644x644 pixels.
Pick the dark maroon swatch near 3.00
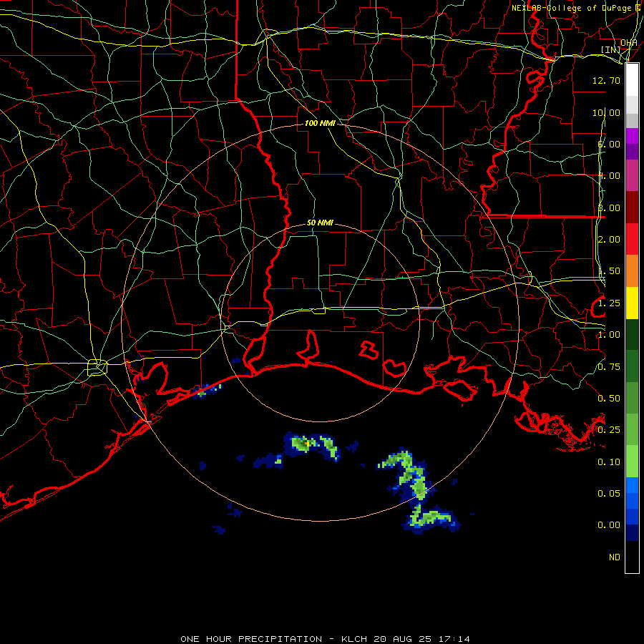[632, 208]
